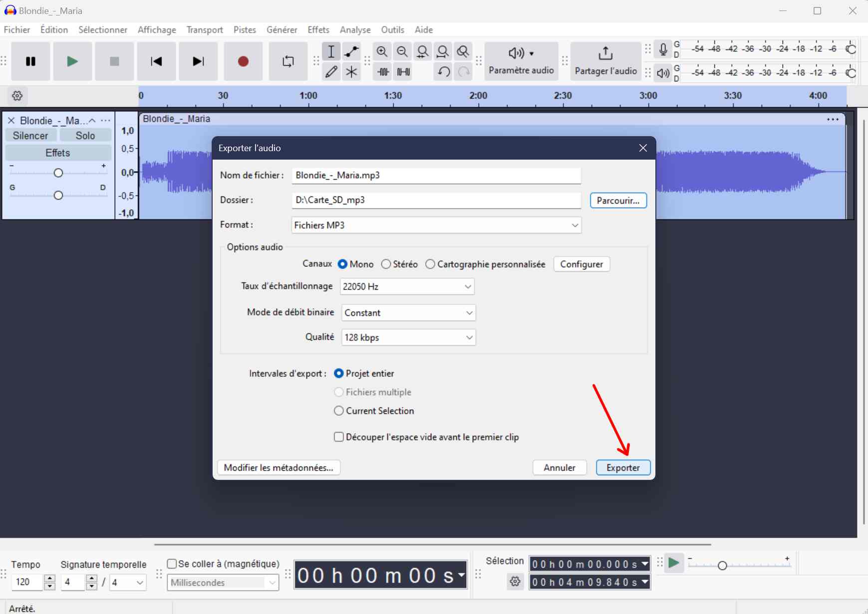Mute track with Silencer button
868x614 pixels.
click(x=30, y=136)
